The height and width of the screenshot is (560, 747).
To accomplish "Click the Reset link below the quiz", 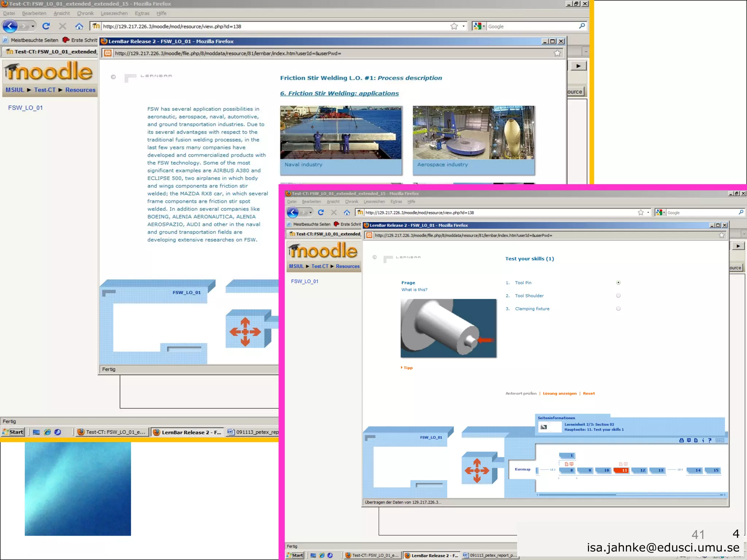I will pos(589,393).
